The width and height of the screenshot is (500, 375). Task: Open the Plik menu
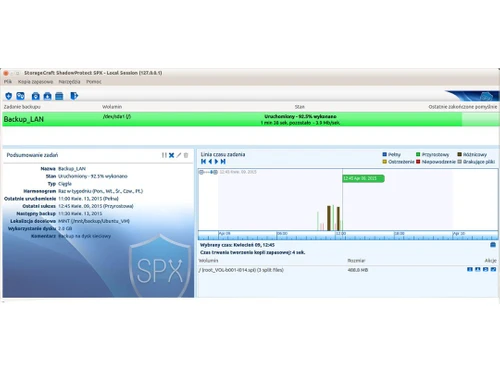[8, 82]
